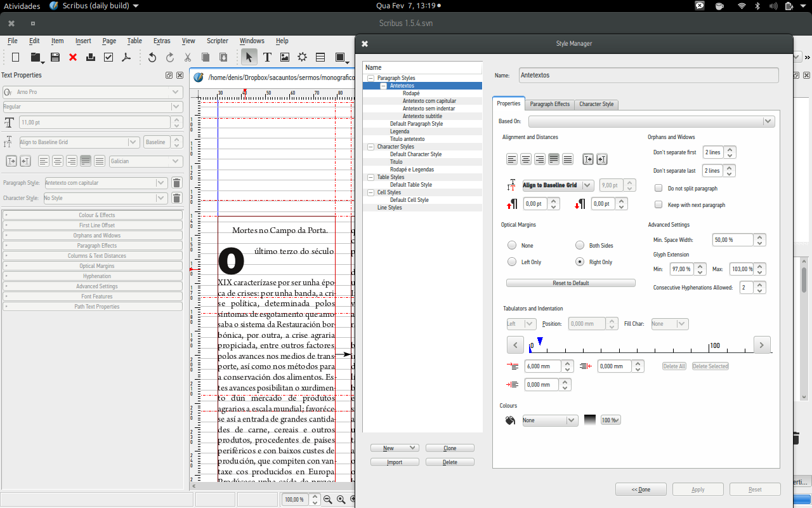Switch to the Character Style tab
The width and height of the screenshot is (812, 508).
click(x=596, y=104)
